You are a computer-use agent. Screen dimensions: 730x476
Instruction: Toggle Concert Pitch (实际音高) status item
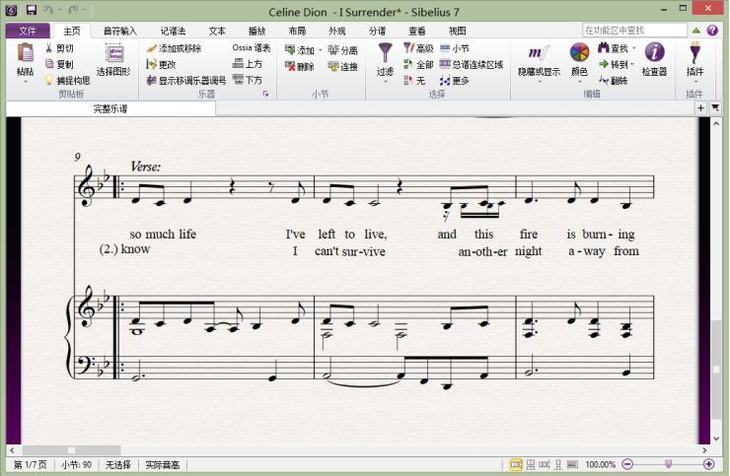click(x=162, y=464)
